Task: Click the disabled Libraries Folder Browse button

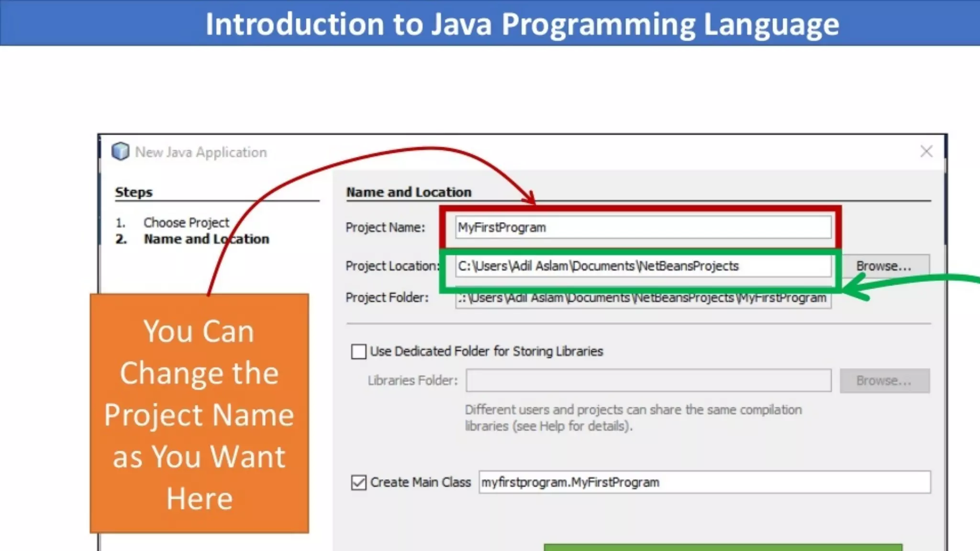Action: click(x=884, y=381)
